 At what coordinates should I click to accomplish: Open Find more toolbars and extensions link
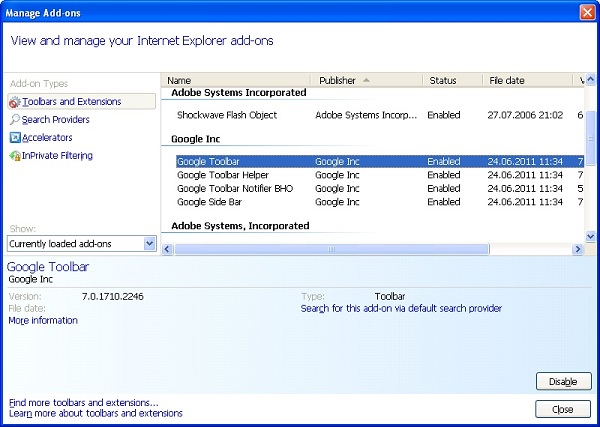(83, 403)
